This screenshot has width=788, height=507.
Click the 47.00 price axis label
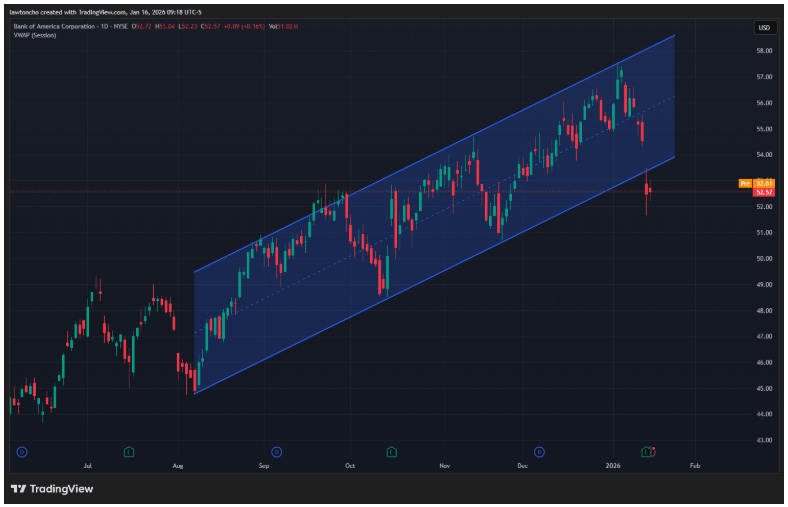pyautogui.click(x=764, y=337)
